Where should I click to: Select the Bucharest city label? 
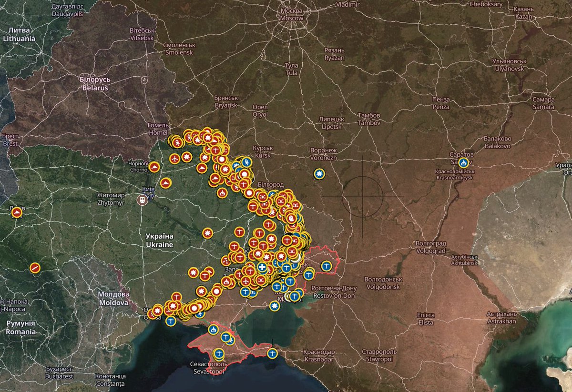(60, 372)
